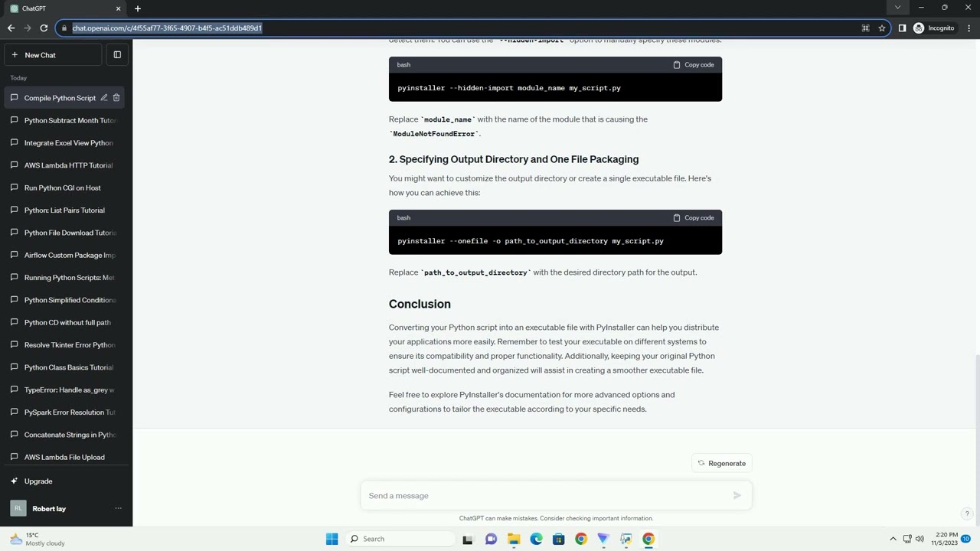Viewport: 980px width, 551px height.
Task: Expand the tab search chevron
Action: [x=897, y=8]
